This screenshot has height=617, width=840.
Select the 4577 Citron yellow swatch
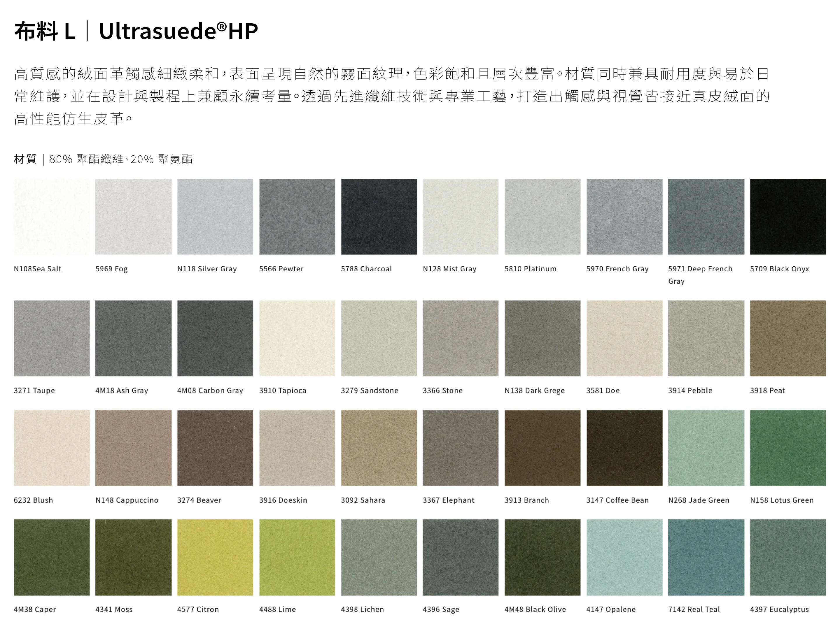tap(215, 557)
